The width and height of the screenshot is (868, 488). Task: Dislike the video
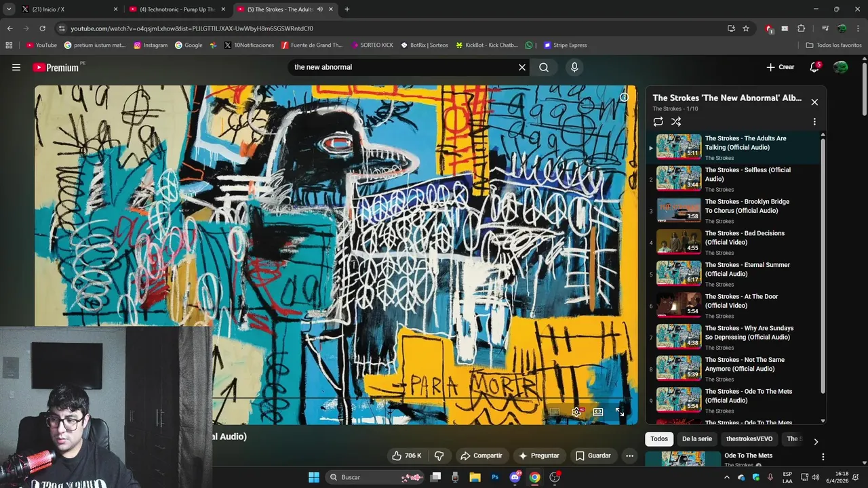click(439, 455)
